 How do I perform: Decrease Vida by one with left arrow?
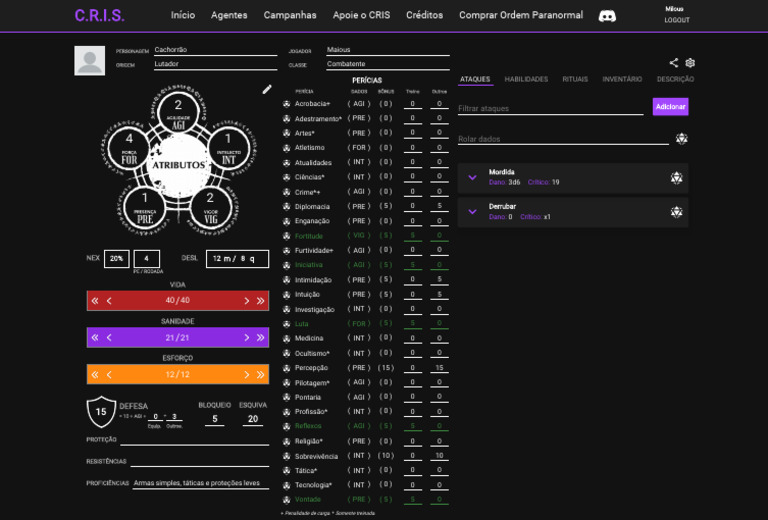tap(109, 301)
